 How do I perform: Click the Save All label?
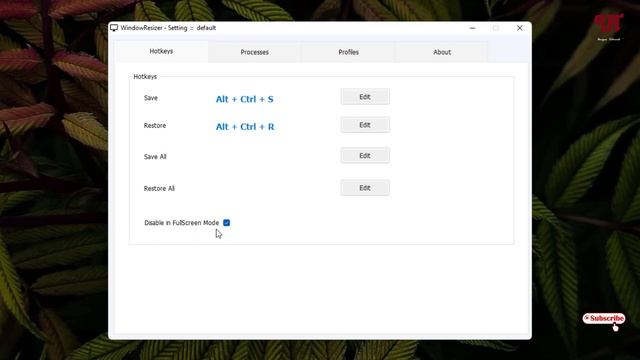155,157
